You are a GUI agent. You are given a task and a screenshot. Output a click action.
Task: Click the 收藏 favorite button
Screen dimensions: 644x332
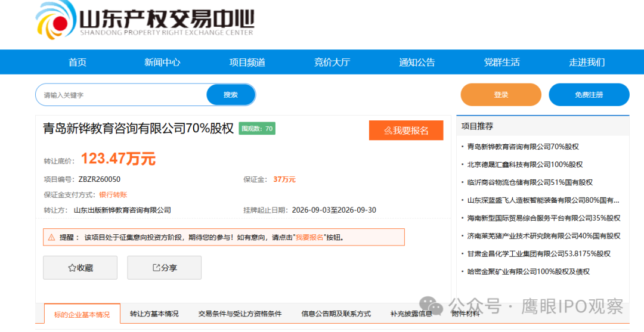(80, 268)
